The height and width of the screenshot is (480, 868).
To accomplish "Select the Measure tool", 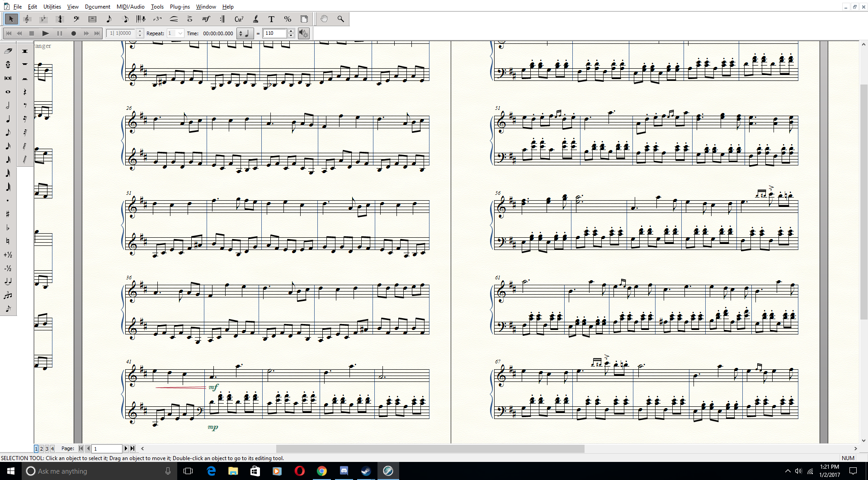I will (x=92, y=19).
